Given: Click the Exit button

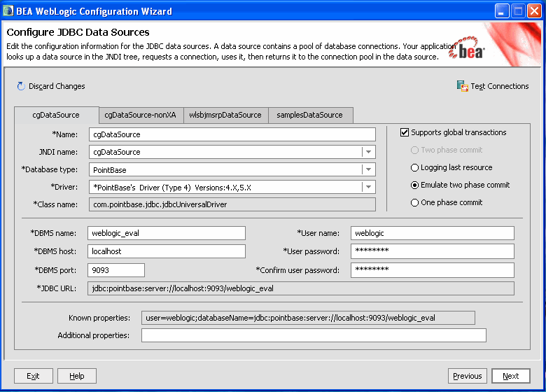Looking at the screenshot, I should click(x=34, y=376).
